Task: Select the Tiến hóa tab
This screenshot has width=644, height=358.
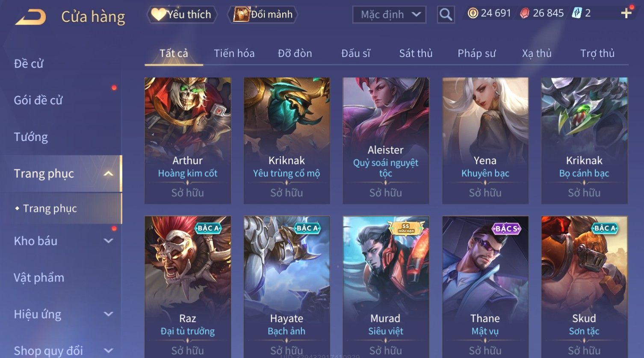Action: pyautogui.click(x=234, y=53)
